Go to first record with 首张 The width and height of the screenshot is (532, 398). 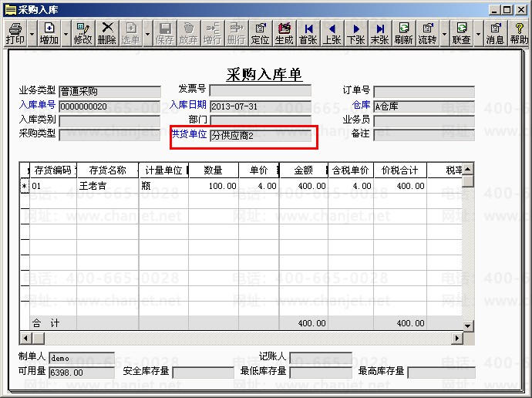(x=308, y=33)
